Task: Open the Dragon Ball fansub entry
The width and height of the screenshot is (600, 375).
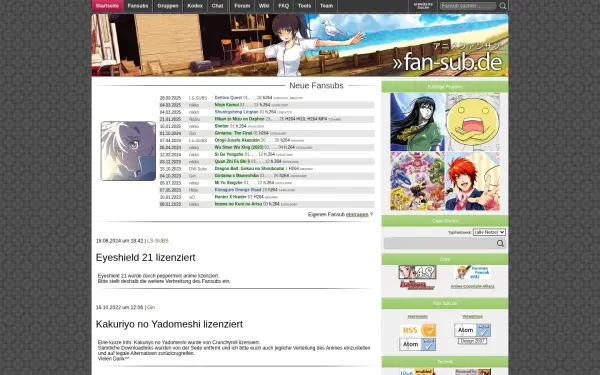Action: click(x=249, y=168)
